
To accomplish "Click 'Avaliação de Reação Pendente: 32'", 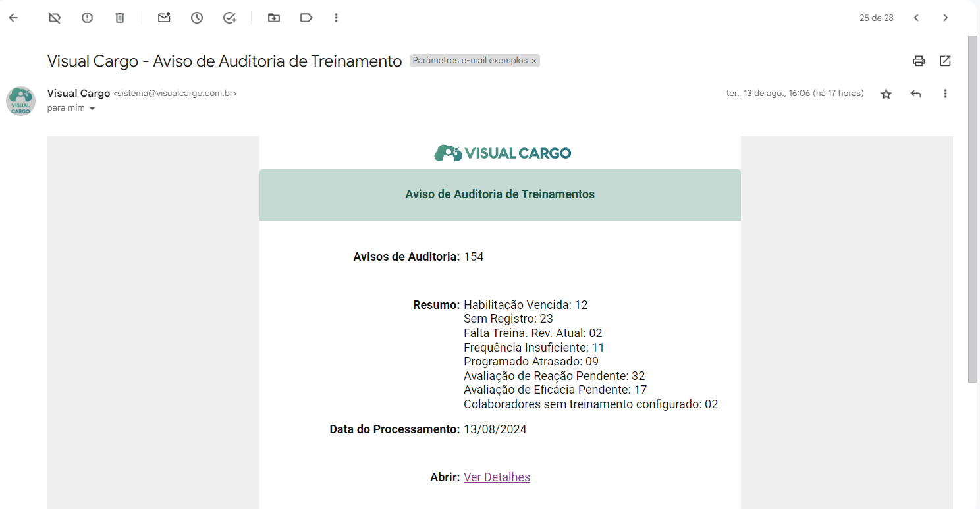I will pos(555,376).
